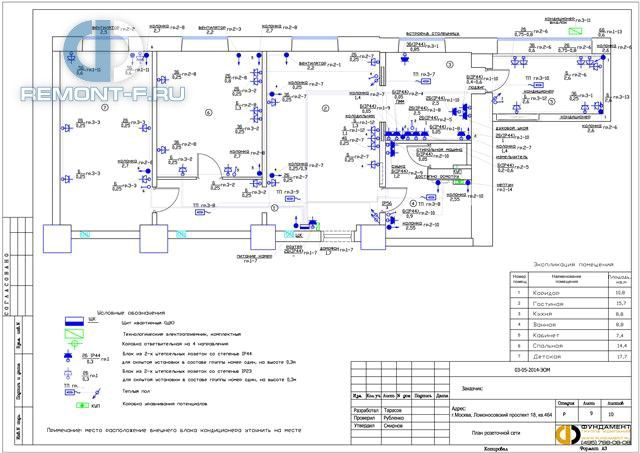The image size is (640, 453).
Task: Select the warm floor ТП legend symbol
Action: pyautogui.click(x=71, y=392)
